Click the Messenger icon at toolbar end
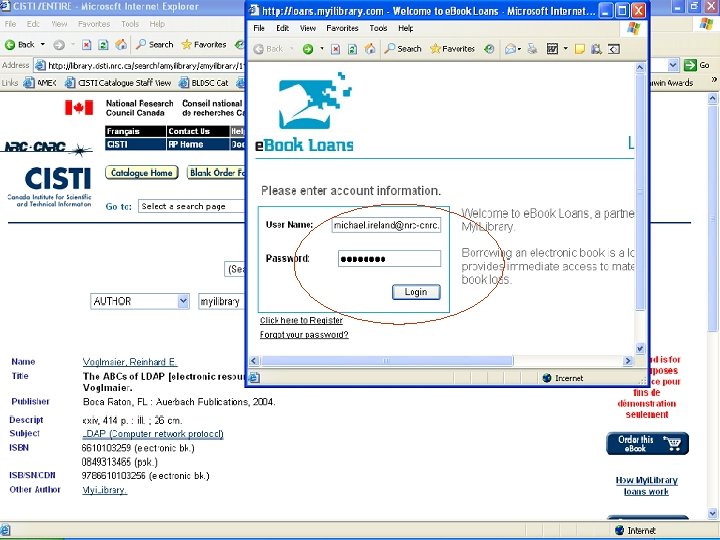 (x=614, y=49)
